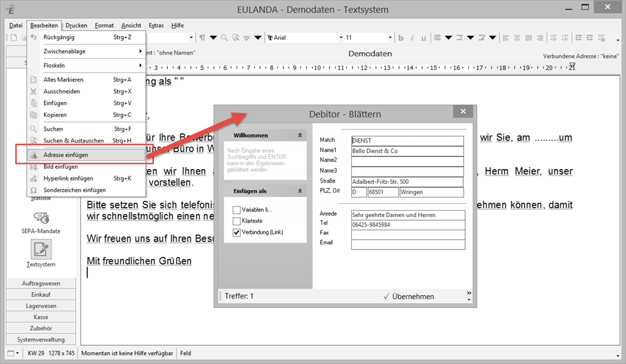Justify text alignment

coord(528,38)
